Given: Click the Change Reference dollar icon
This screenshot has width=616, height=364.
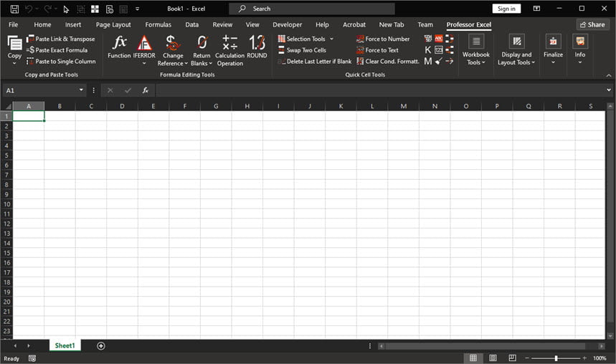Looking at the screenshot, I should 172,42.
